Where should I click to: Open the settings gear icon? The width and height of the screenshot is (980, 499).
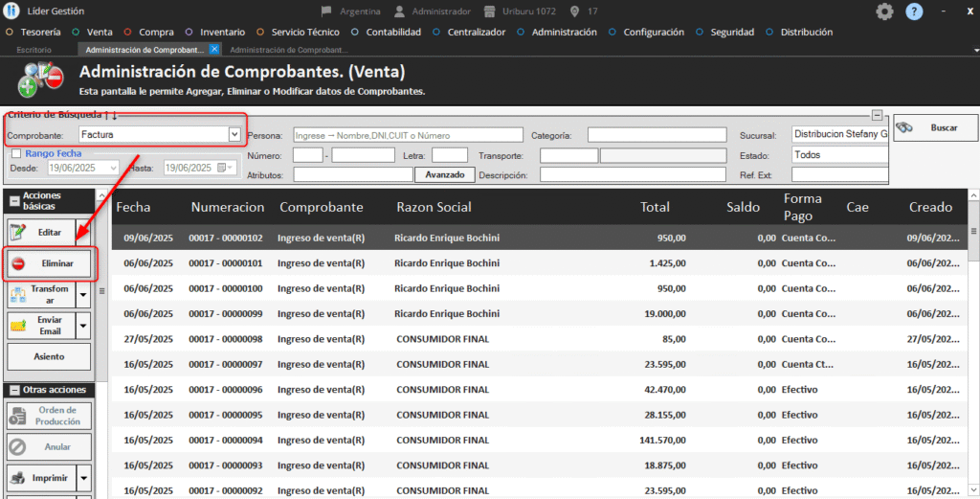884,11
